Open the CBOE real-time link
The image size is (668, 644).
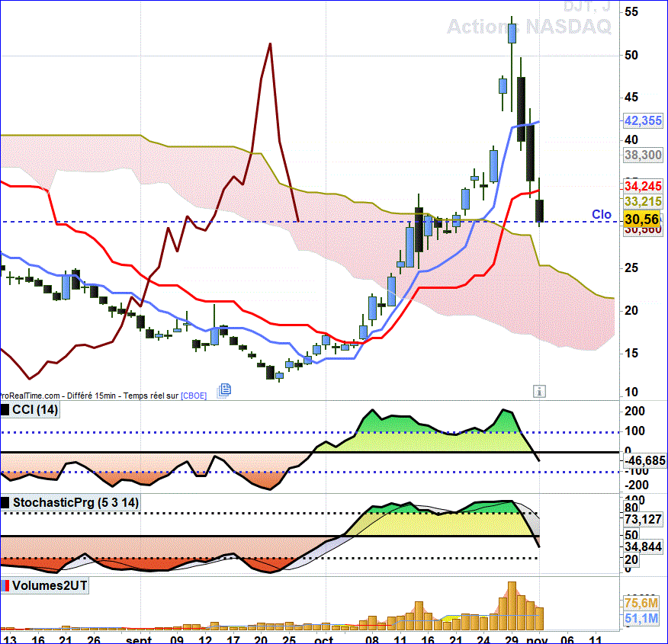194,396
